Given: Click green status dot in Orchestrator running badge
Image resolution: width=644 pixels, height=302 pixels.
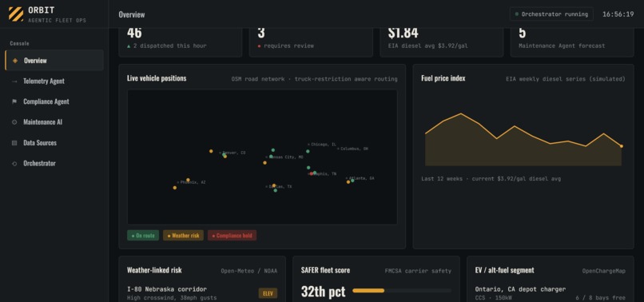Looking at the screenshot, I should coord(517,14).
